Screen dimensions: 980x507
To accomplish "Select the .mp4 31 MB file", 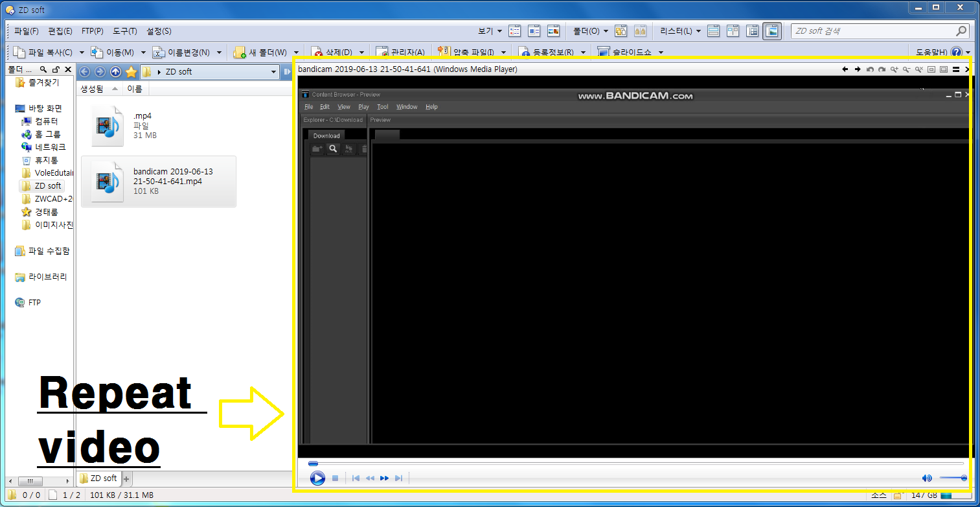I will coord(158,125).
